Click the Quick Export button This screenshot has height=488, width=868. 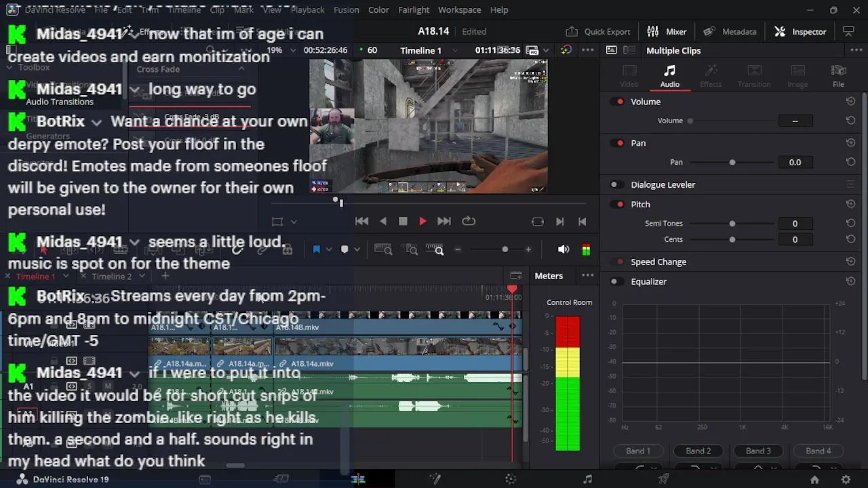[x=598, y=31]
